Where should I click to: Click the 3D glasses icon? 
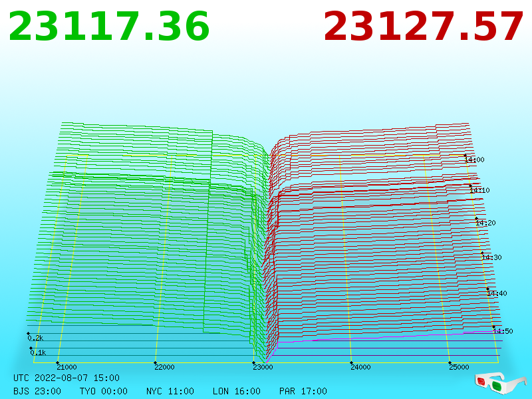500,384
